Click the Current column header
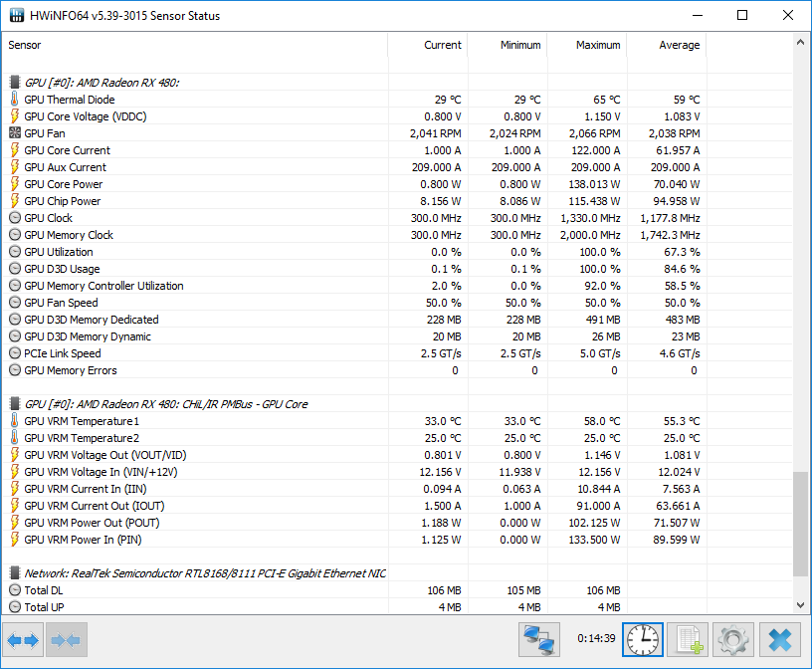 [428, 45]
